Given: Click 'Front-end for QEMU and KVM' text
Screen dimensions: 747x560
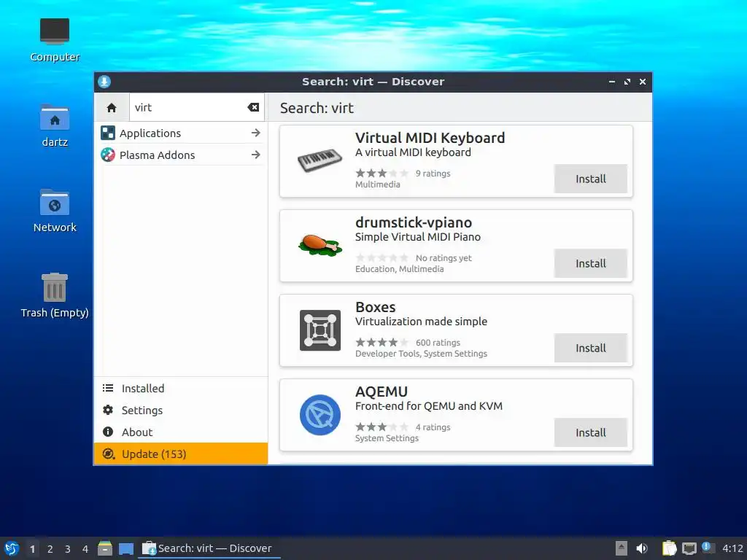Looking at the screenshot, I should click(x=429, y=406).
